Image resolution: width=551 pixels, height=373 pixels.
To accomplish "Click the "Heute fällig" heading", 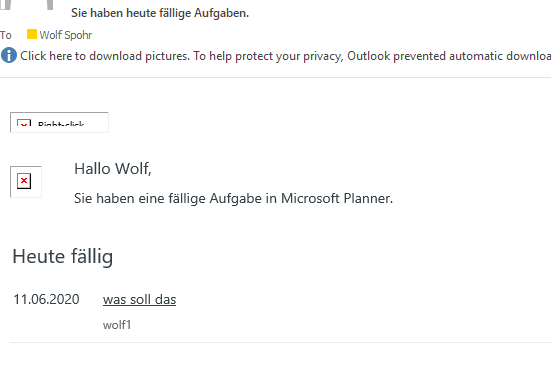I will (x=63, y=256).
